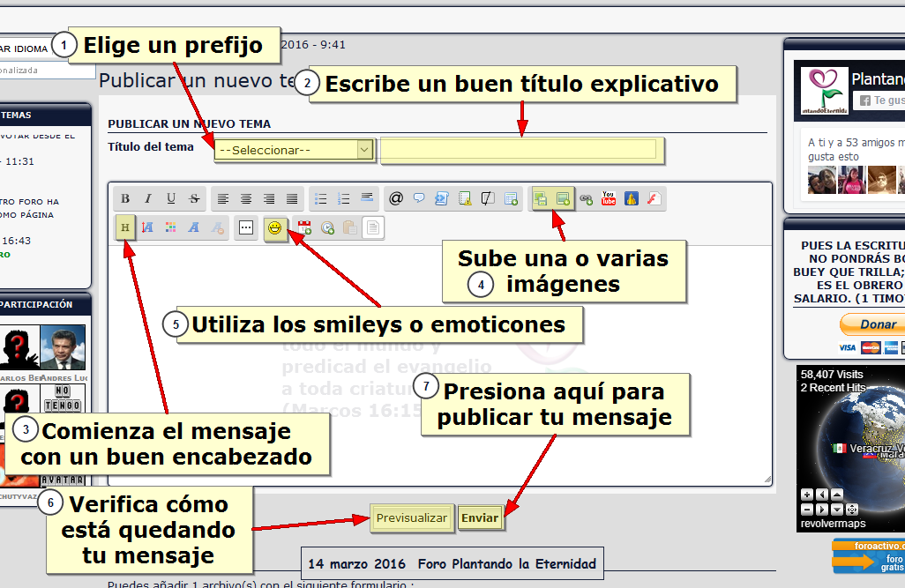
Task: Open the foroactivo foro gratis banner
Action: 869,556
